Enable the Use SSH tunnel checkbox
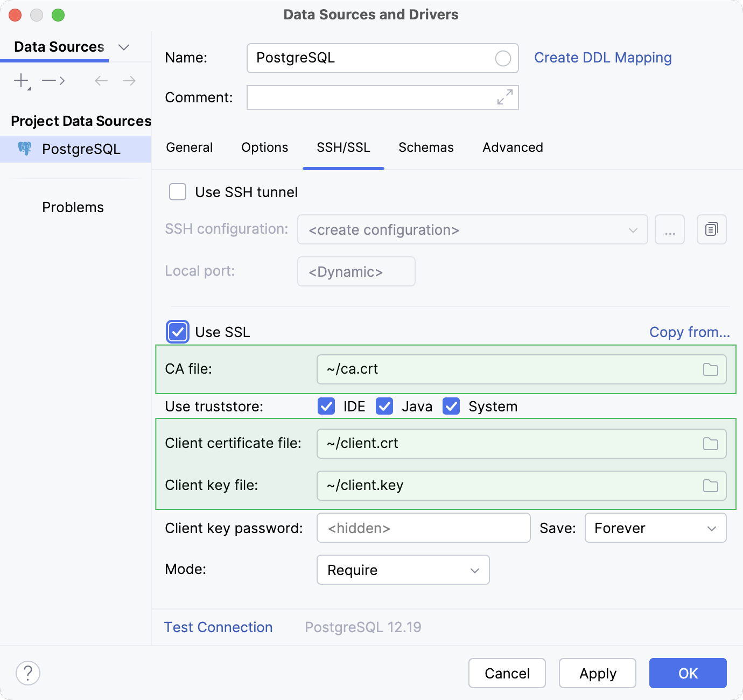The height and width of the screenshot is (700, 743). pos(178,192)
